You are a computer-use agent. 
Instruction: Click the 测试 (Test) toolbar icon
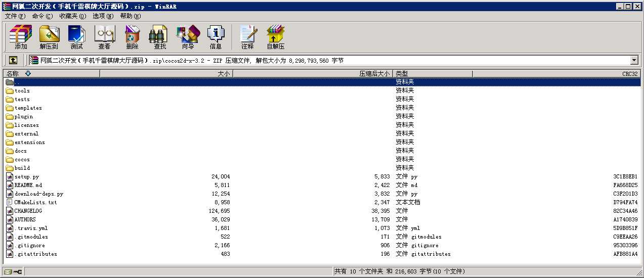pos(76,37)
